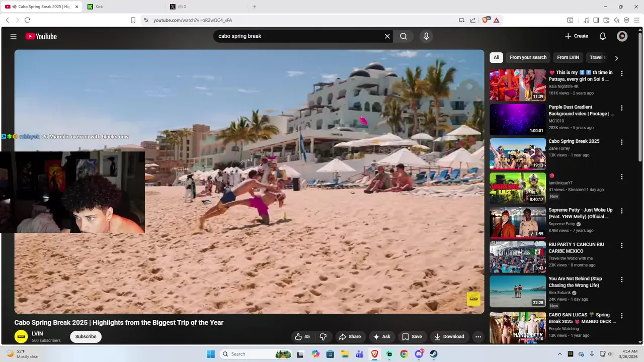
Task: Open options for CABO SAN LUCAS Mango Deck video
Action: click(622, 316)
